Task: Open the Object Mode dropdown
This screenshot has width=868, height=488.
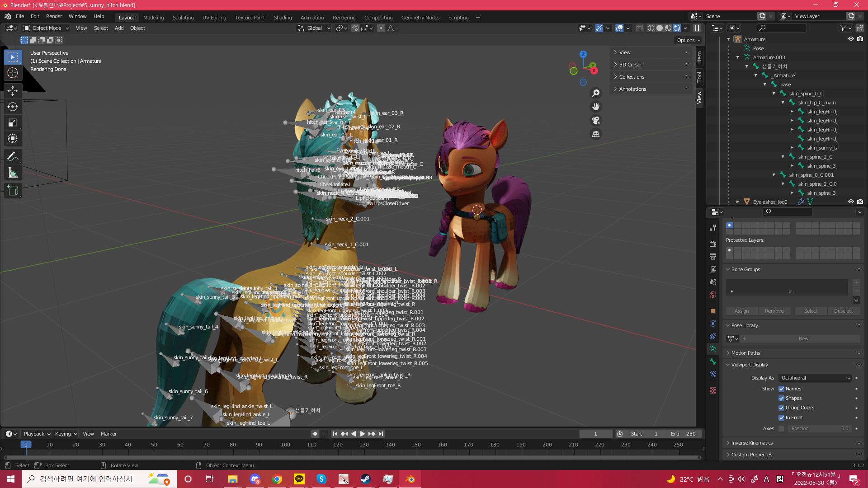Action: 47,28
